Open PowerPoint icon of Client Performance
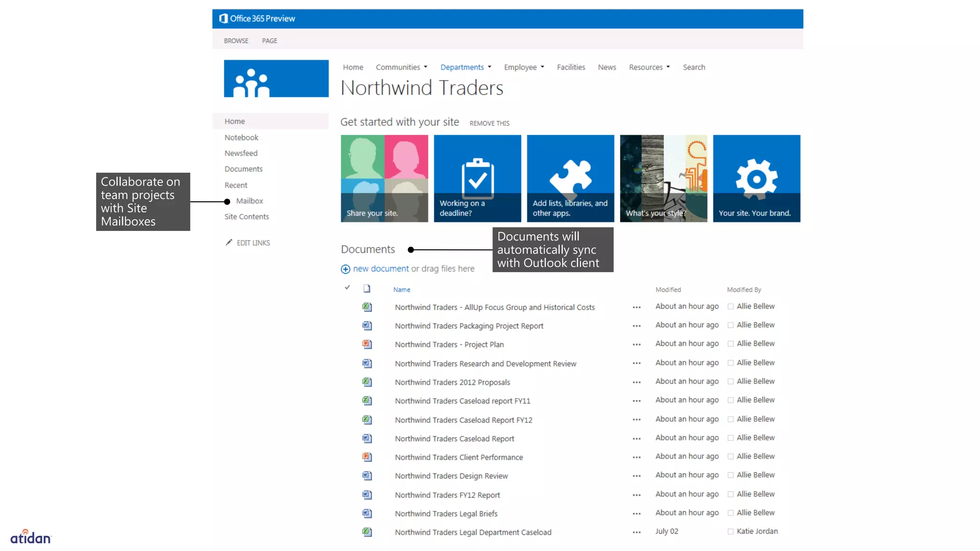980x551 pixels. (367, 457)
